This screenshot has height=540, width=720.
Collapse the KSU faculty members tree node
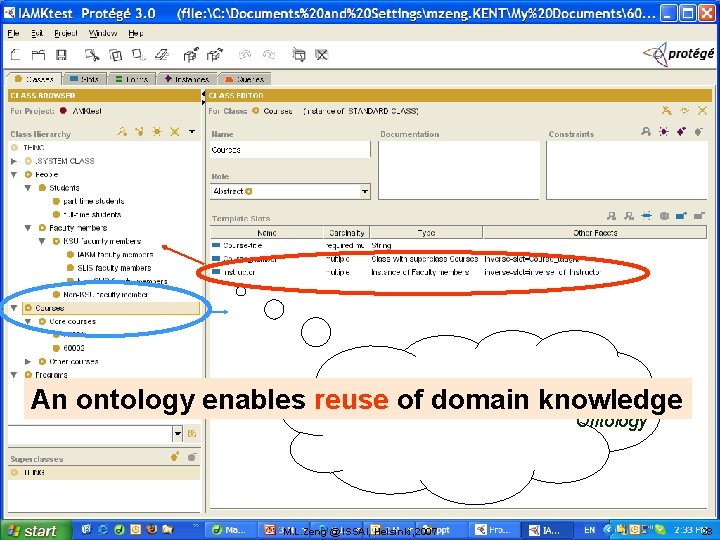coord(42,241)
